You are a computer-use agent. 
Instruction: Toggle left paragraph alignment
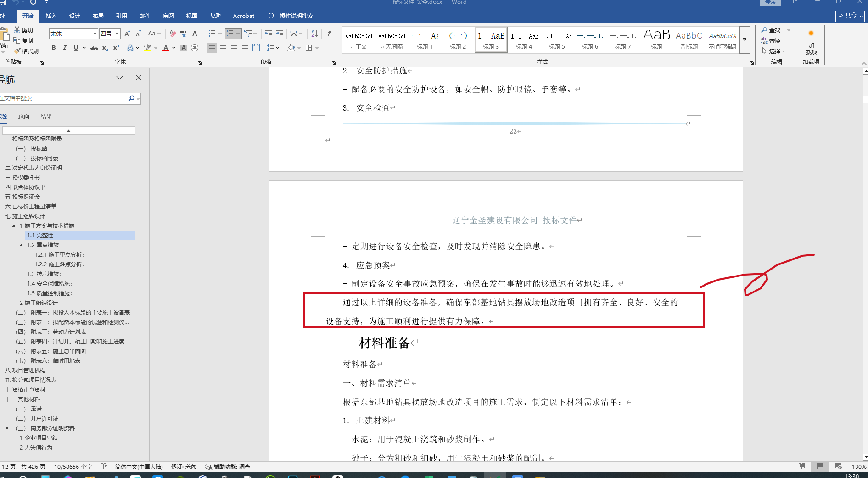click(x=212, y=48)
